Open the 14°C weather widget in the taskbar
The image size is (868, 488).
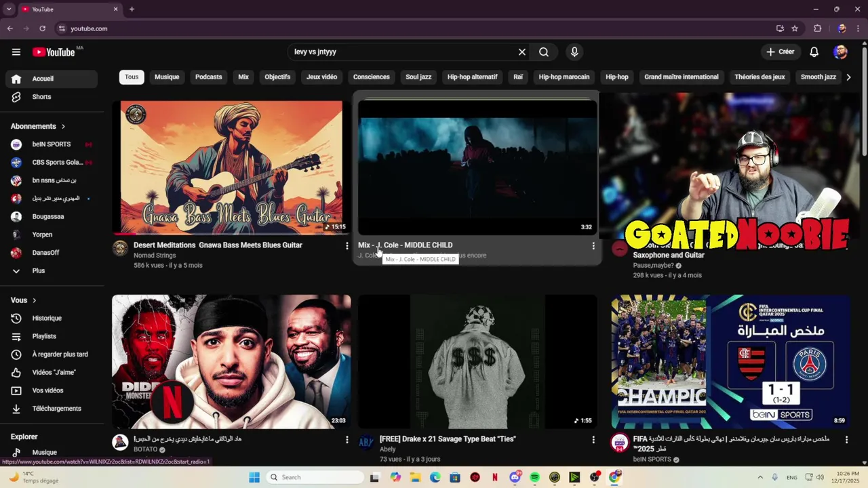click(33, 477)
